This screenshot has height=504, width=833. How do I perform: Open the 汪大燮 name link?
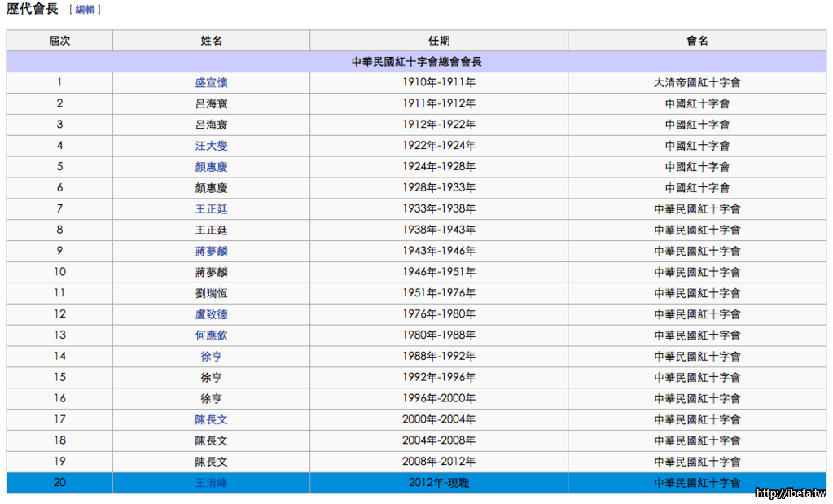point(211,146)
